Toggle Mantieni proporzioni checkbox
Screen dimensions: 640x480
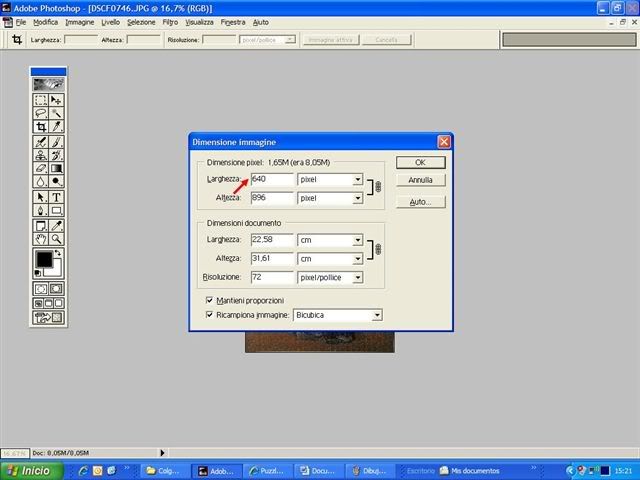pyautogui.click(x=209, y=300)
